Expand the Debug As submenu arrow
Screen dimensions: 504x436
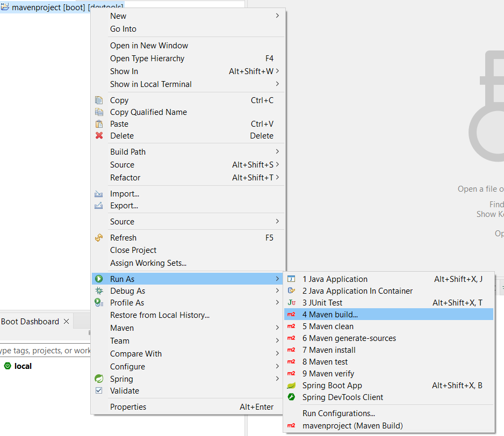point(277,291)
